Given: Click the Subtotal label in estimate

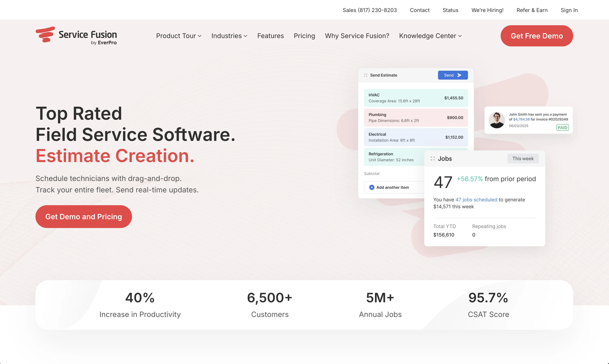Looking at the screenshot, I should pos(372,173).
